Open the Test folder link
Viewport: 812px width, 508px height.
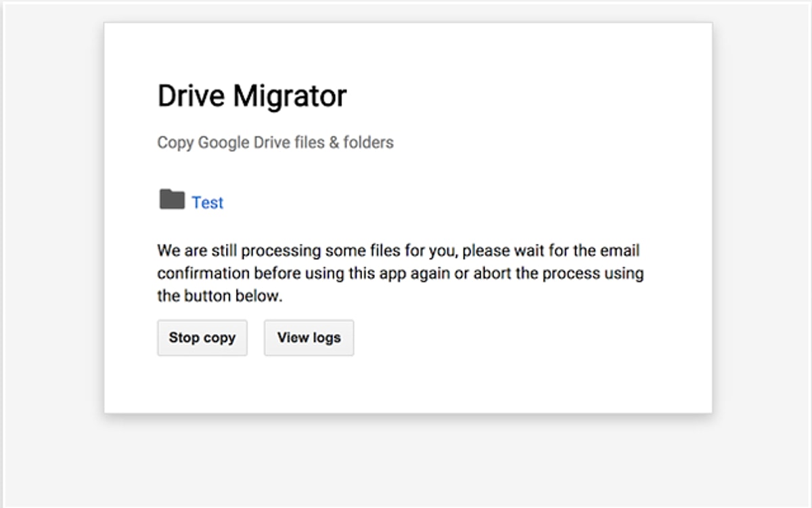pyautogui.click(x=207, y=203)
